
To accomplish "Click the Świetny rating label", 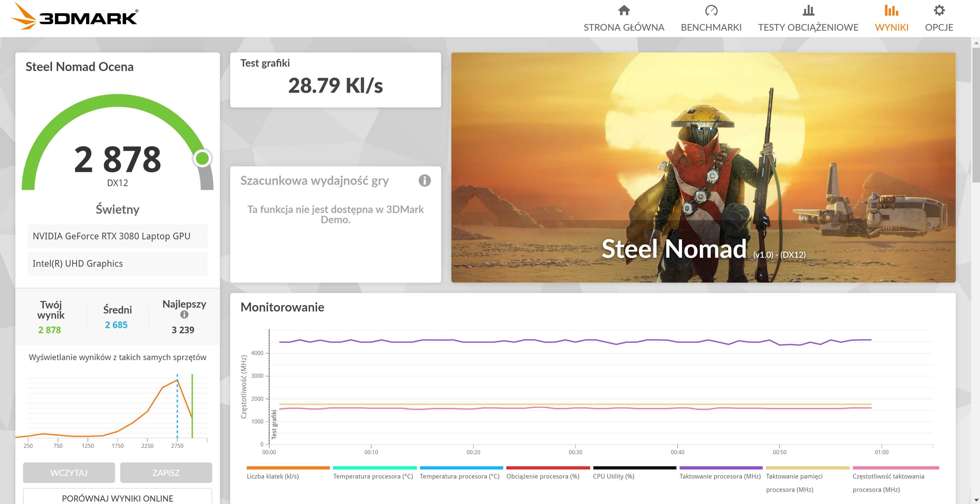I will tap(118, 209).
